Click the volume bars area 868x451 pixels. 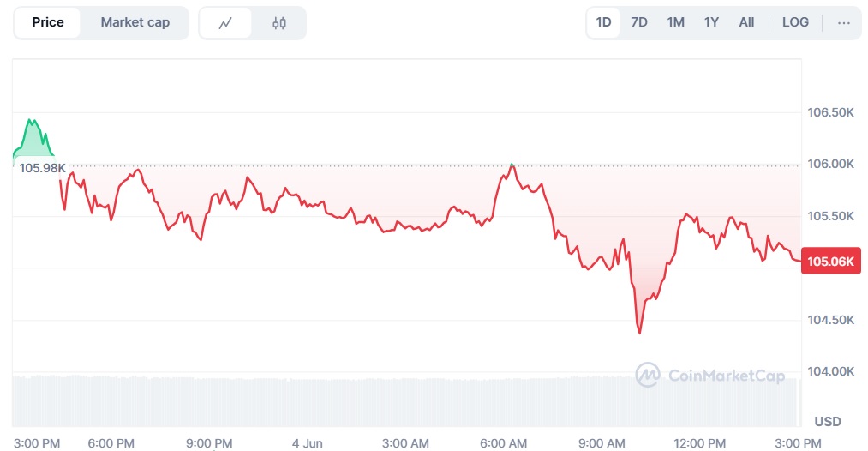click(x=406, y=401)
